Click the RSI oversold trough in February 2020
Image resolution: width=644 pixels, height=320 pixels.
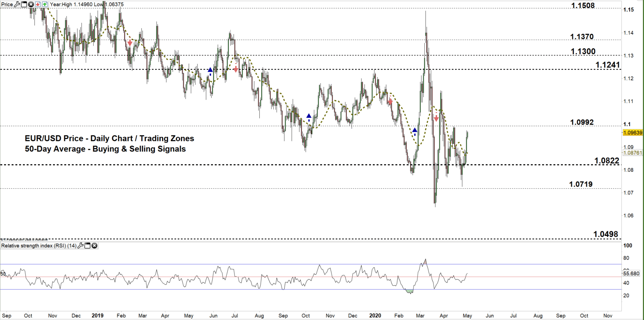point(410,291)
